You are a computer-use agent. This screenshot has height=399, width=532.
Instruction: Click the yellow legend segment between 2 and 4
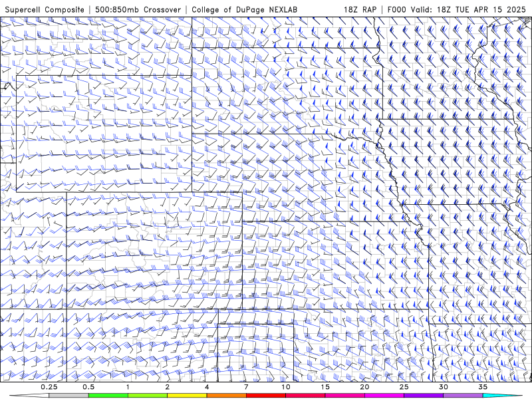(187, 396)
